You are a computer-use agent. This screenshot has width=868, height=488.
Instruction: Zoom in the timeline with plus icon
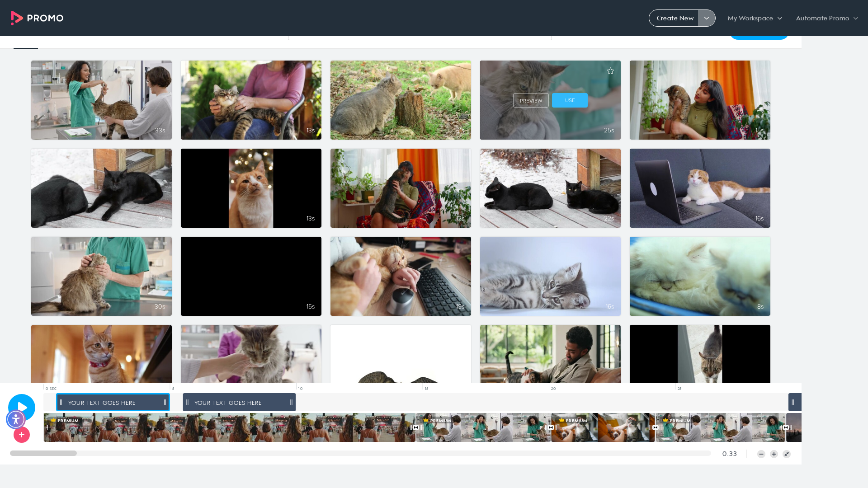(774, 454)
